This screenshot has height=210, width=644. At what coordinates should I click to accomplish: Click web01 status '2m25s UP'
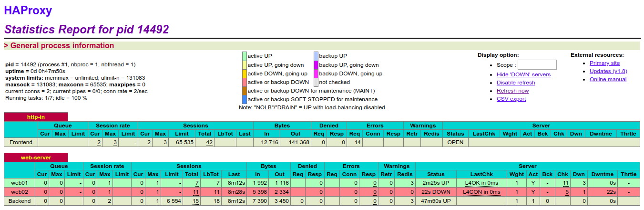[x=436, y=183]
